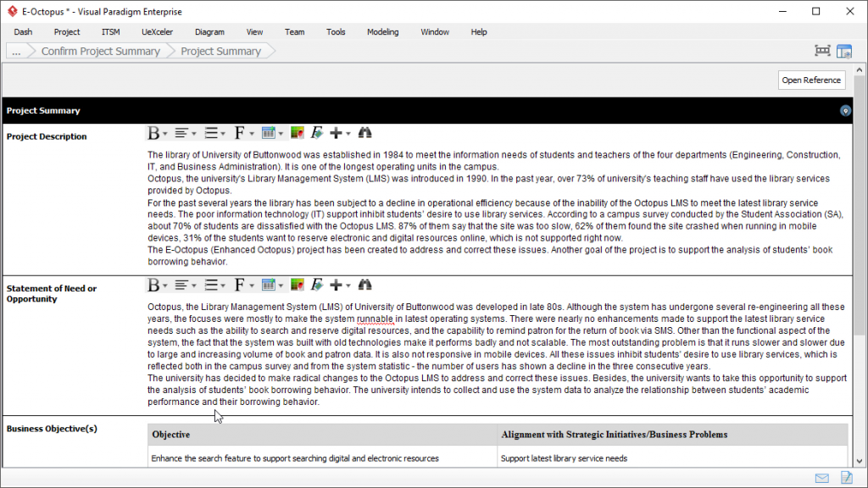This screenshot has height=488, width=868.
Task: Toggle the Project Summary collapse indicator
Action: 844,110
